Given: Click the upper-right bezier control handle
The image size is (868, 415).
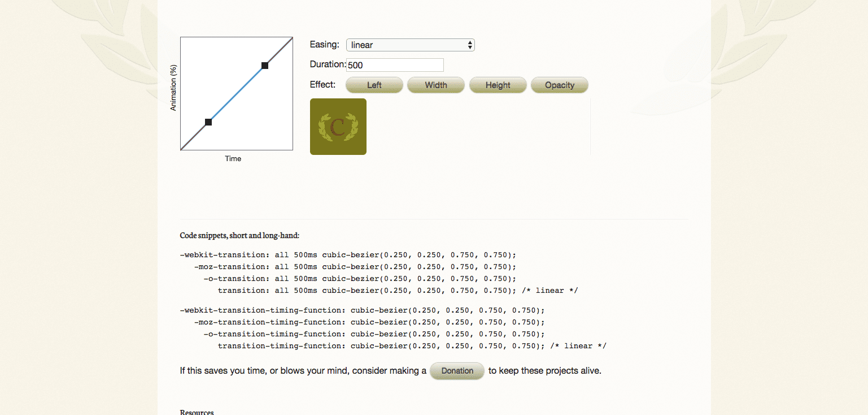Looking at the screenshot, I should pyautogui.click(x=265, y=66).
